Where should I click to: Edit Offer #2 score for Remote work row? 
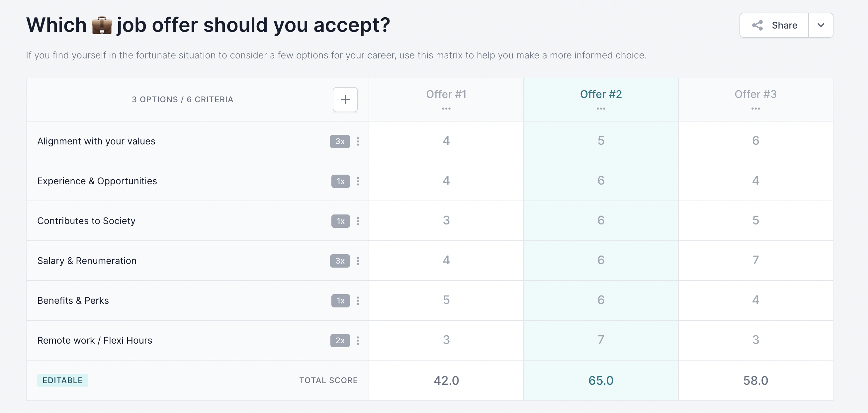[x=601, y=340]
